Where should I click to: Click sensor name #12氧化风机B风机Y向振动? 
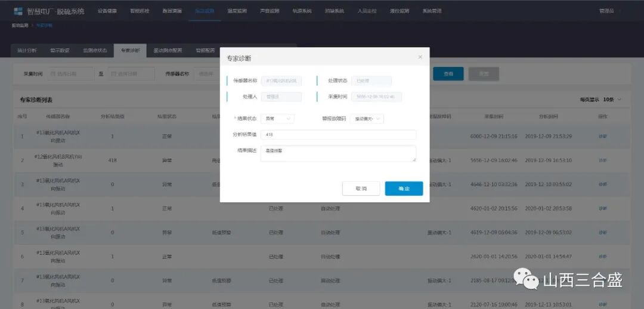pos(58,160)
